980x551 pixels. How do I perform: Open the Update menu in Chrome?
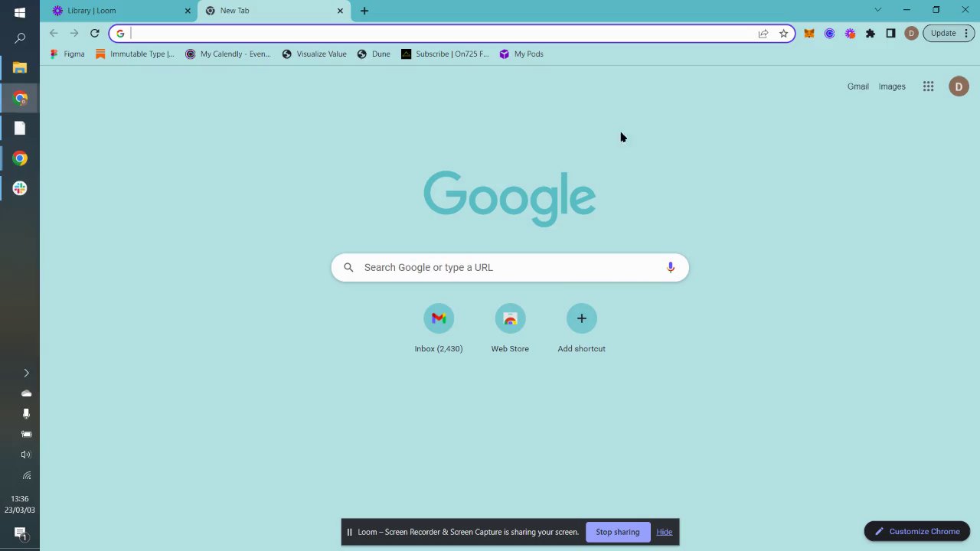click(949, 34)
